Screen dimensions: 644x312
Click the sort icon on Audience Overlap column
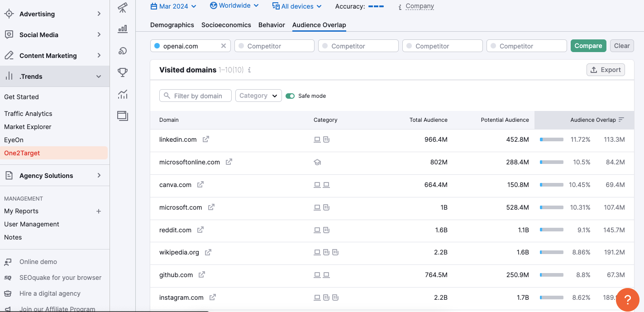pos(621,120)
